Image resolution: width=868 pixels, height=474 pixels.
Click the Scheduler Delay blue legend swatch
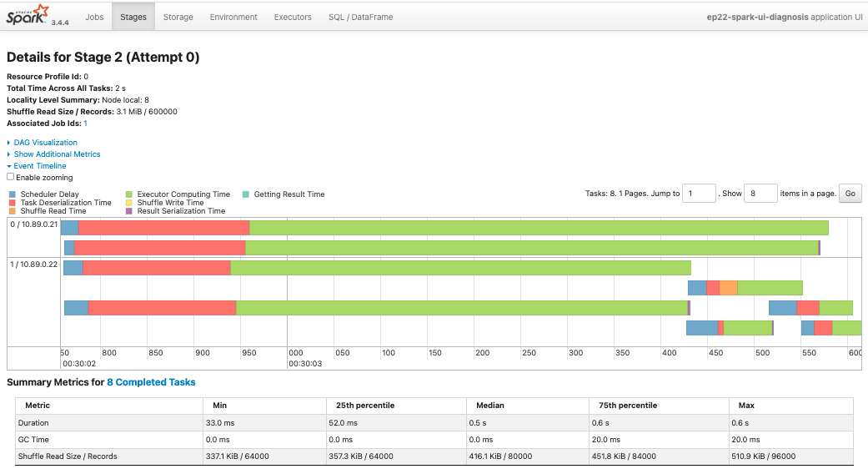pyautogui.click(x=13, y=194)
